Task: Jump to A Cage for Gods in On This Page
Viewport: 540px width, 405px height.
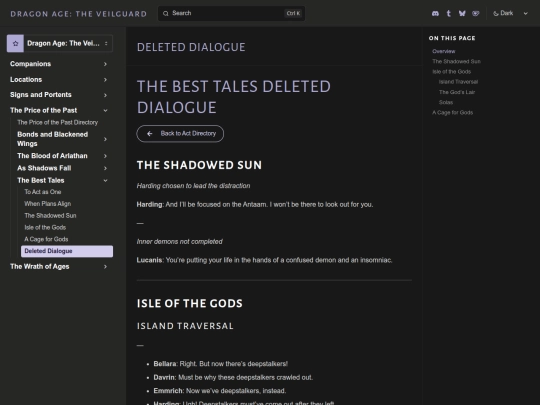Action: point(453,113)
